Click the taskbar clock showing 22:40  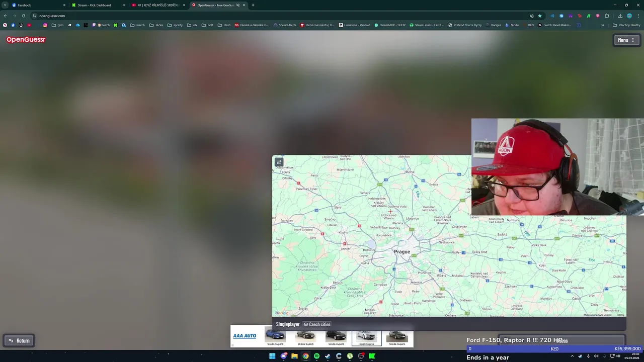click(631, 356)
